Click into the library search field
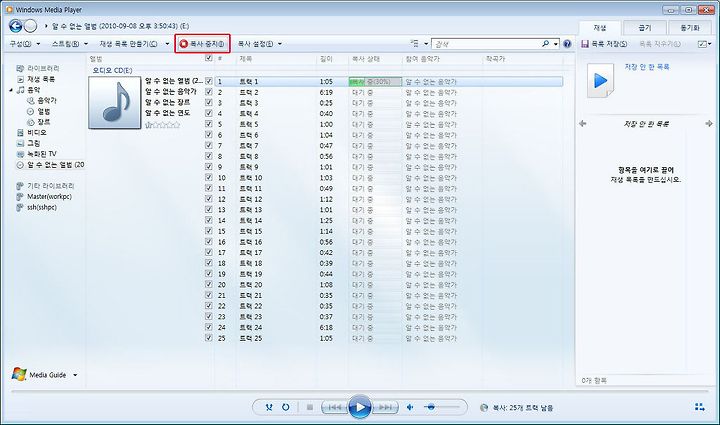 [486, 44]
